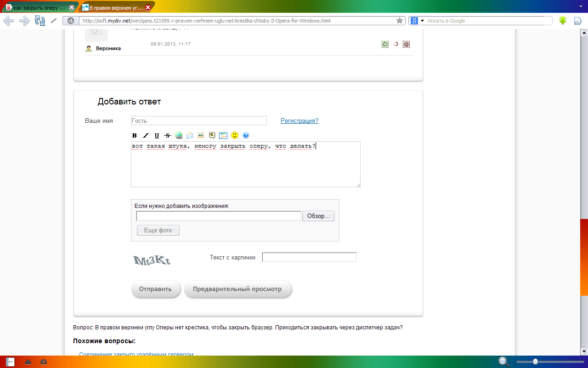588x368 pixels.
Task: Click the 'Mt3Kt' captcha image
Action: [x=152, y=260]
